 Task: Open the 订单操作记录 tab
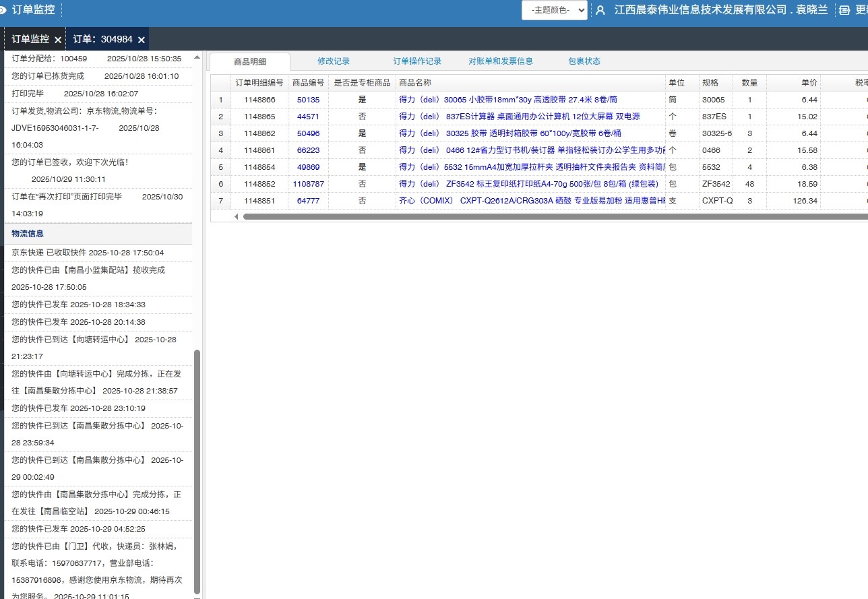point(417,61)
